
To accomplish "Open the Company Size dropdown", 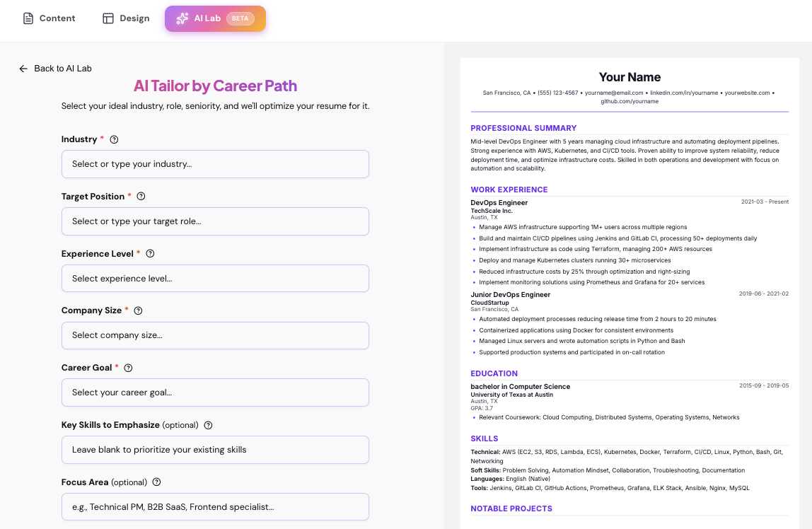I will 215,335.
